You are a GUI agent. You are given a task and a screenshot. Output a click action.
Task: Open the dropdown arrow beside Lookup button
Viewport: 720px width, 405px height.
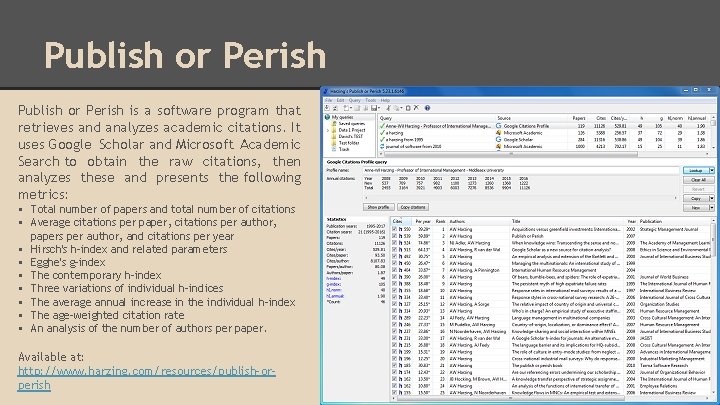click(x=712, y=170)
